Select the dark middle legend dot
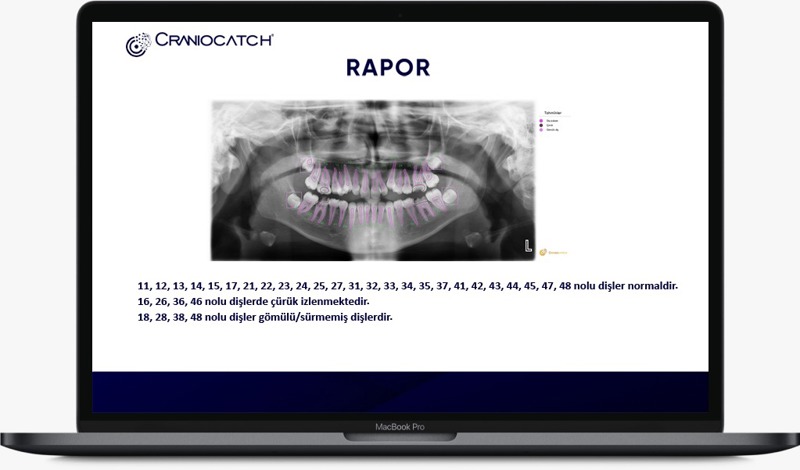Image resolution: width=800 pixels, height=470 pixels. pos(541,125)
